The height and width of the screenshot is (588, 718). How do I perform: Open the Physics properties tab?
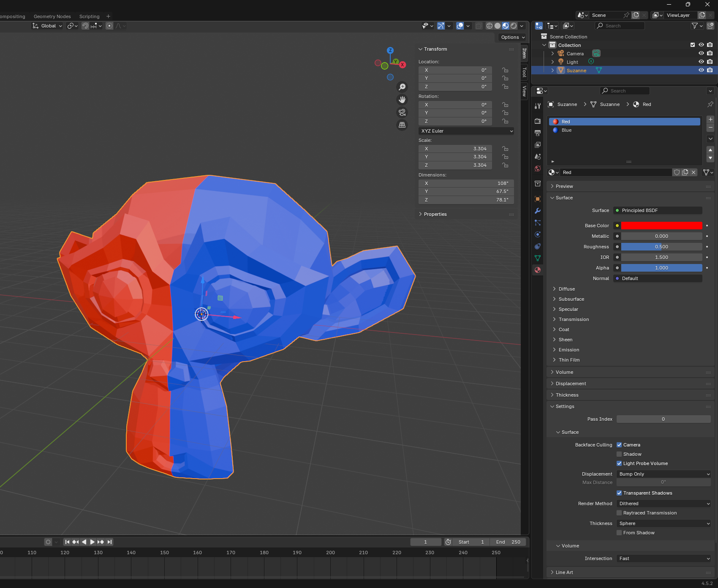click(x=538, y=234)
